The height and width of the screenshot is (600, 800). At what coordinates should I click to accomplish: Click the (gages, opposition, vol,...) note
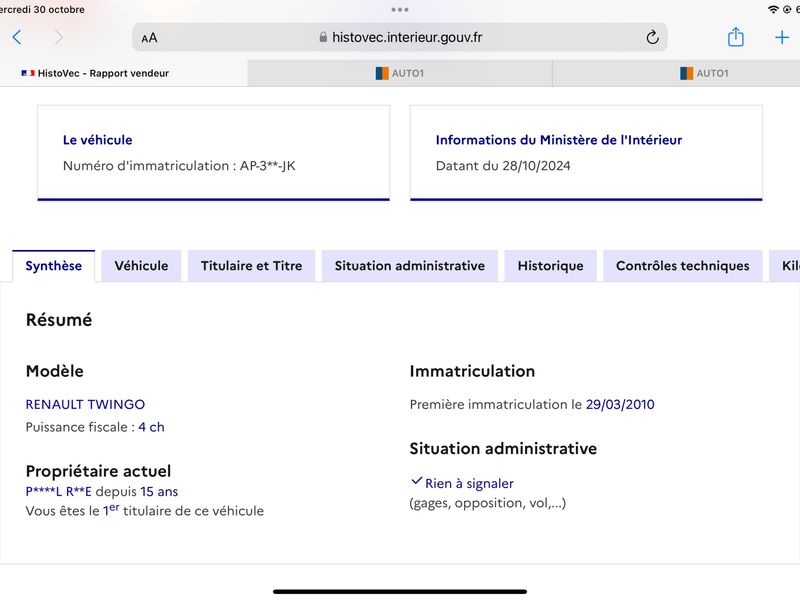click(x=487, y=503)
